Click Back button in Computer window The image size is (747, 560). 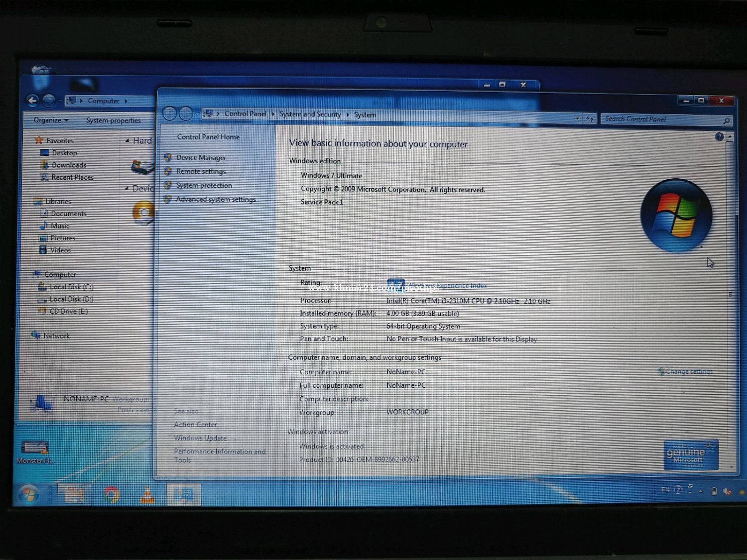click(x=32, y=101)
